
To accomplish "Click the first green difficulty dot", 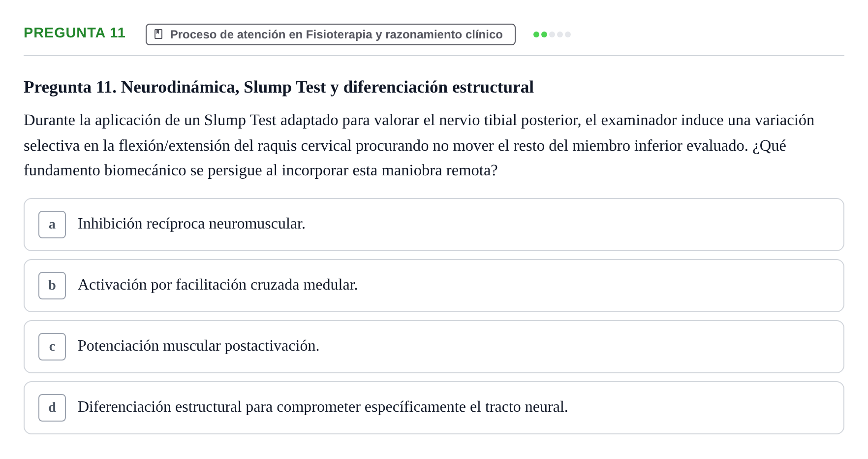I will click(536, 34).
